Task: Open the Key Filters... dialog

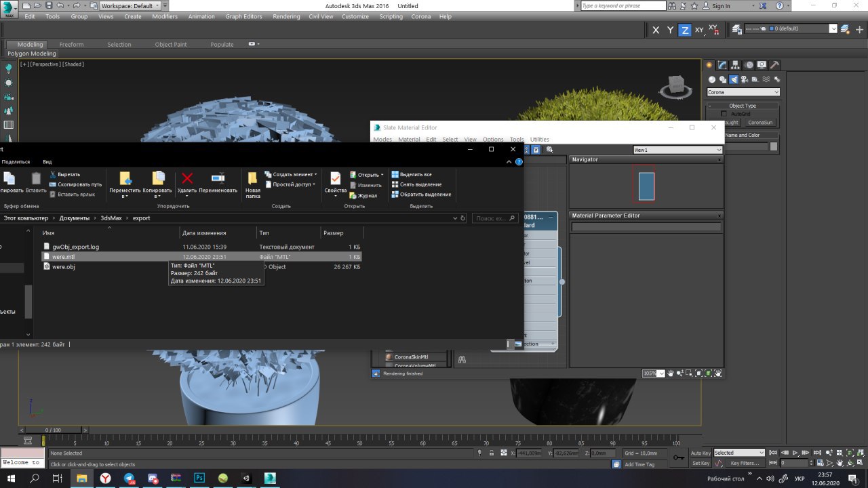Action: click(745, 463)
